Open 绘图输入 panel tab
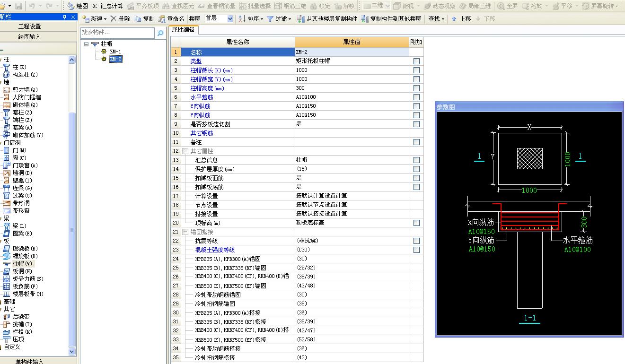Image resolution: width=625 pixels, height=364 pixels. 30,36
